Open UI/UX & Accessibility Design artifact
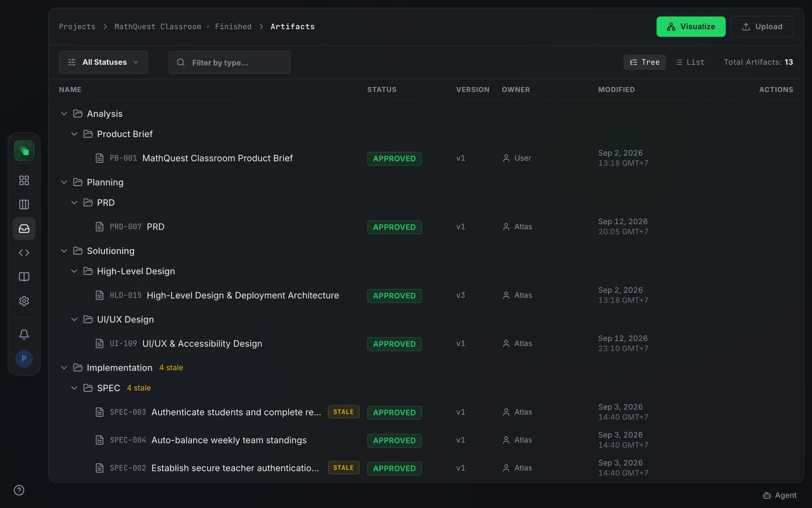This screenshot has width=812, height=508. [202, 344]
